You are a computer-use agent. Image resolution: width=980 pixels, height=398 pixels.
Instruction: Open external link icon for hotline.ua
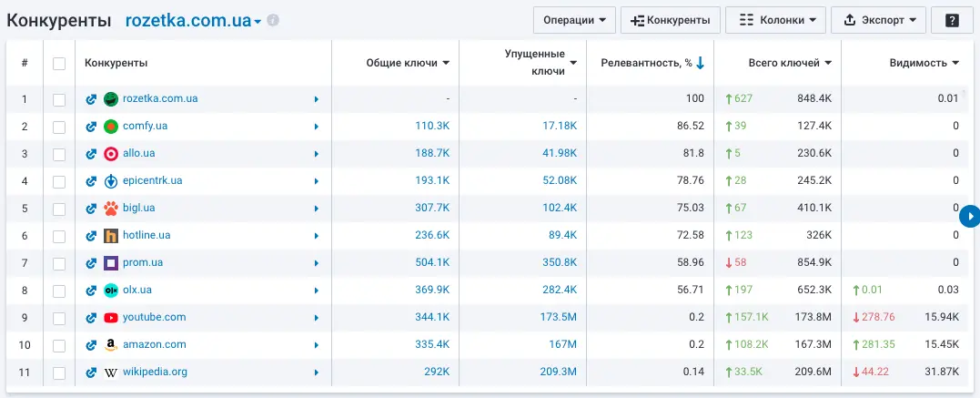click(x=91, y=235)
